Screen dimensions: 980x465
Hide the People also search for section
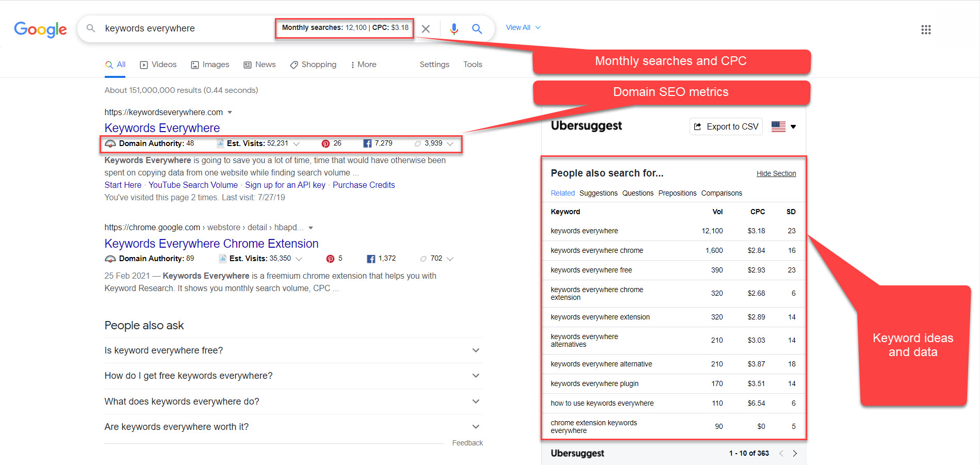[776, 173]
